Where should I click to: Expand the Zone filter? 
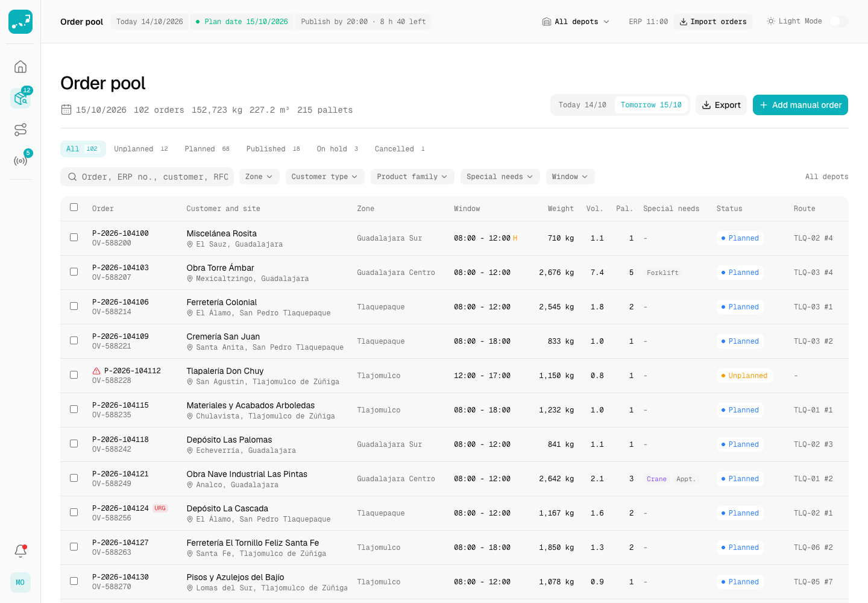pyautogui.click(x=259, y=177)
